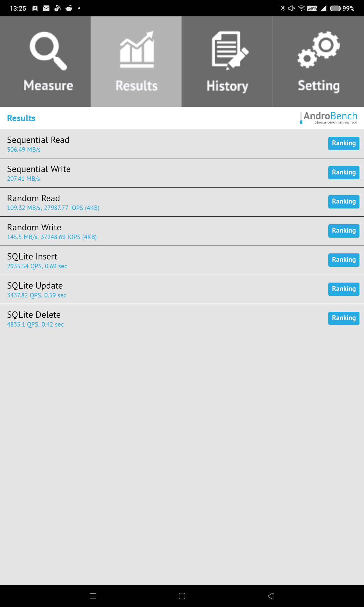Tap the Android back navigation icon
Screen dimensions: 364x607
point(271,596)
